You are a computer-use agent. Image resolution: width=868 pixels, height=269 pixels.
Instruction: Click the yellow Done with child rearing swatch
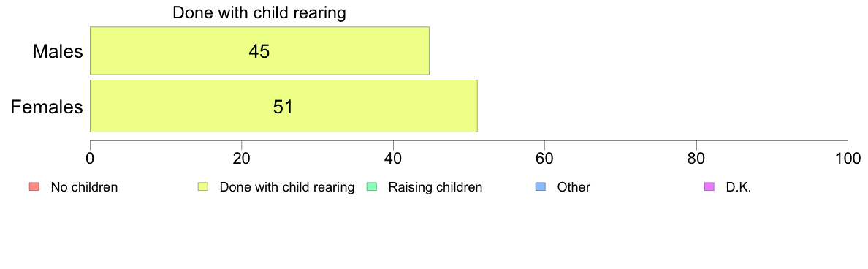point(202,187)
